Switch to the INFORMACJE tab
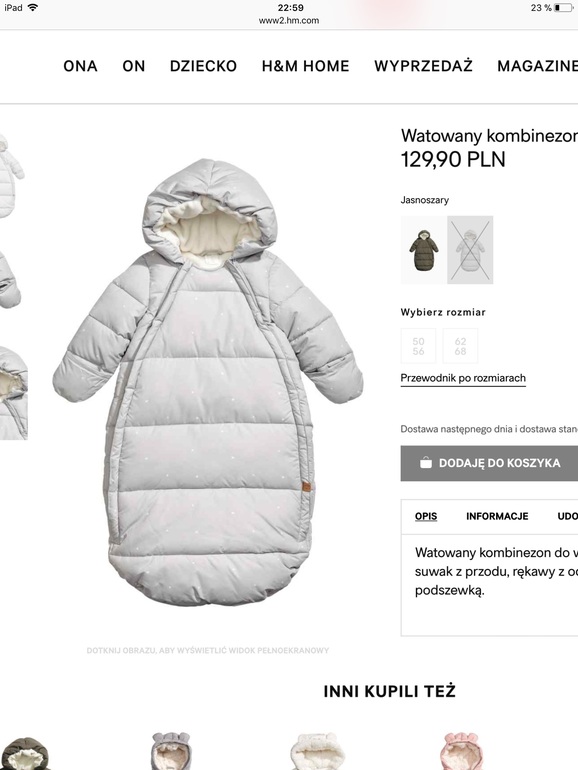 click(497, 516)
